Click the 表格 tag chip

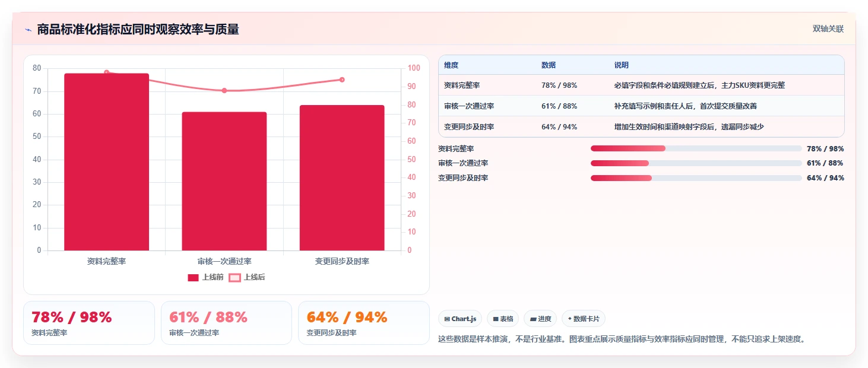503,319
